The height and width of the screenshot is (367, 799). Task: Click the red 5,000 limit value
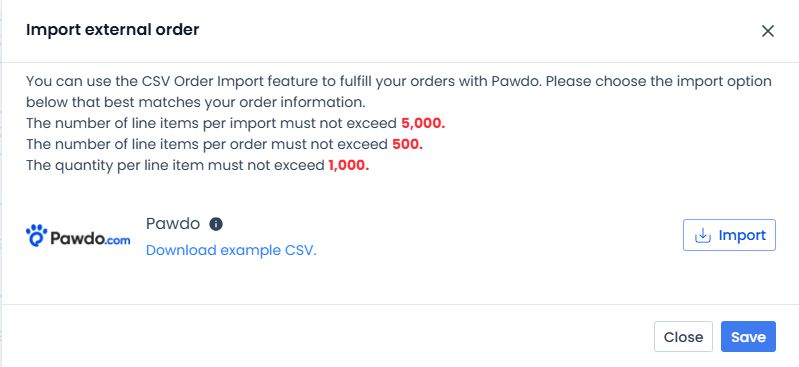pos(423,123)
